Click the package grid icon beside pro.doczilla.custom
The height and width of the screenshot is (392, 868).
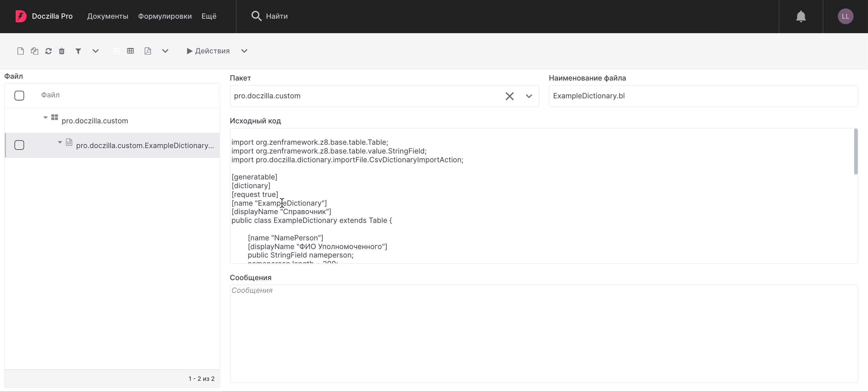[55, 117]
